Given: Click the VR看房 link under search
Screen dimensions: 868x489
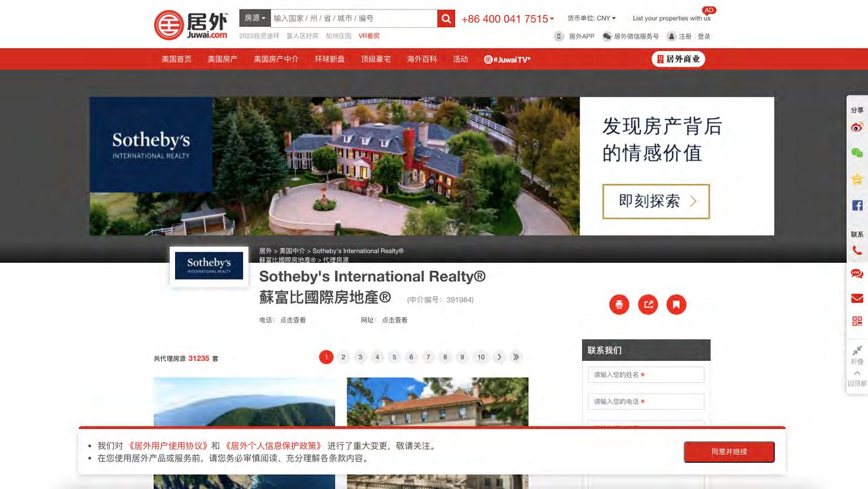Looking at the screenshot, I should click(x=369, y=36).
